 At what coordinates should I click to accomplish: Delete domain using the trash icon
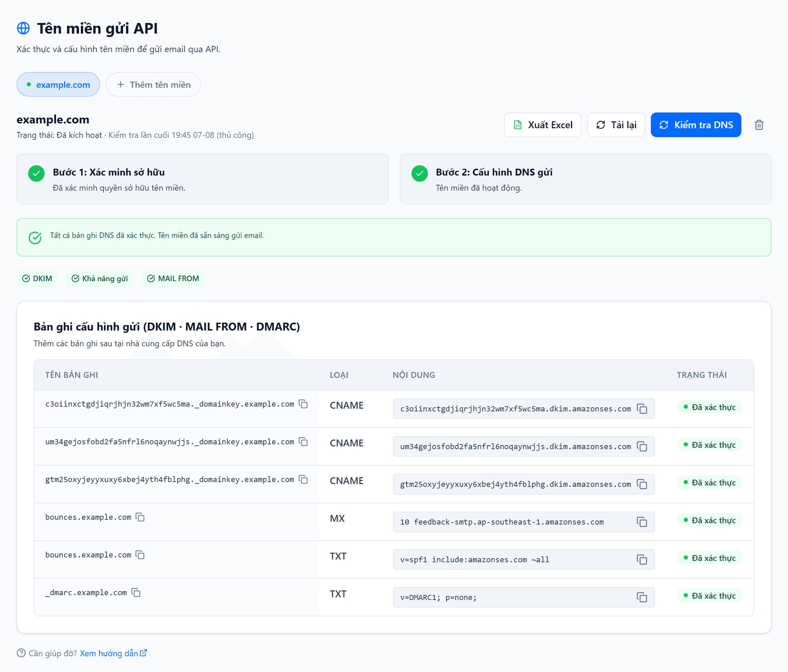(759, 125)
